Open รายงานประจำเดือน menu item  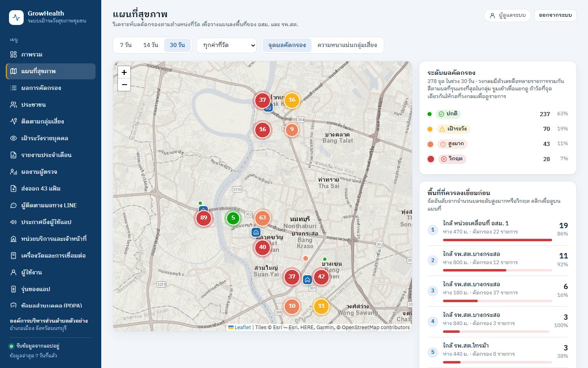(51, 155)
